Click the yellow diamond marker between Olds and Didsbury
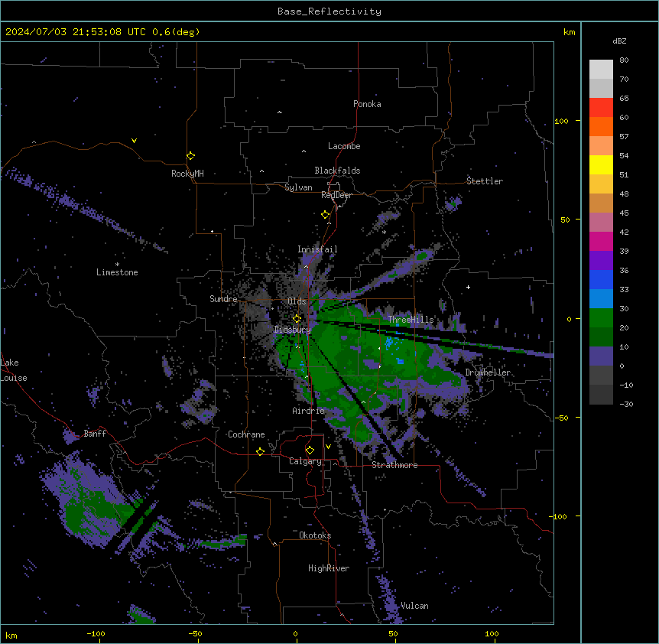The width and height of the screenshot is (659, 644). (297, 319)
